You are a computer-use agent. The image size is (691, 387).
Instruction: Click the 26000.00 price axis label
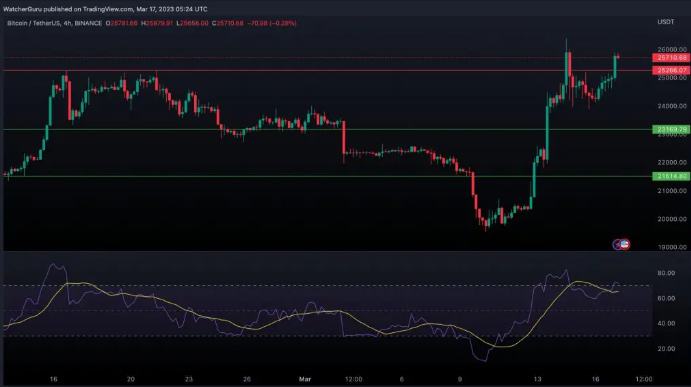tap(672, 49)
